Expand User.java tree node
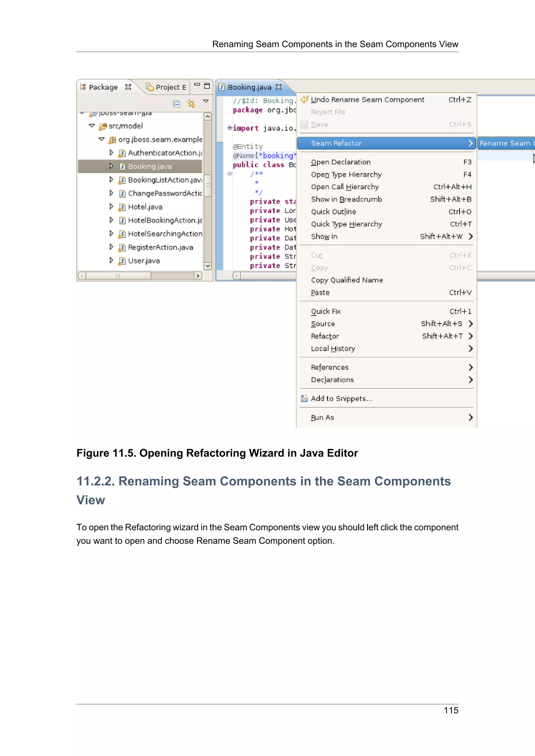Screen dimensions: 535x756 coord(111,261)
